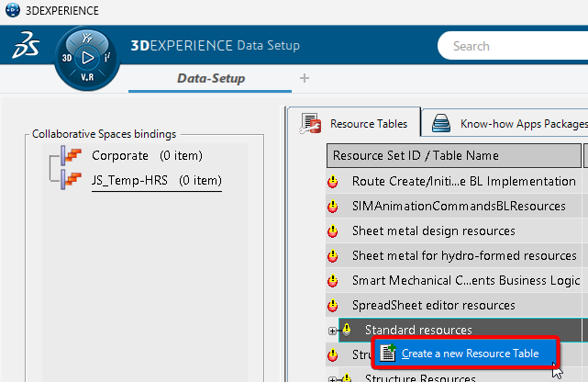
Task: Click the Know-how Apps Packages database icon
Action: click(x=441, y=123)
